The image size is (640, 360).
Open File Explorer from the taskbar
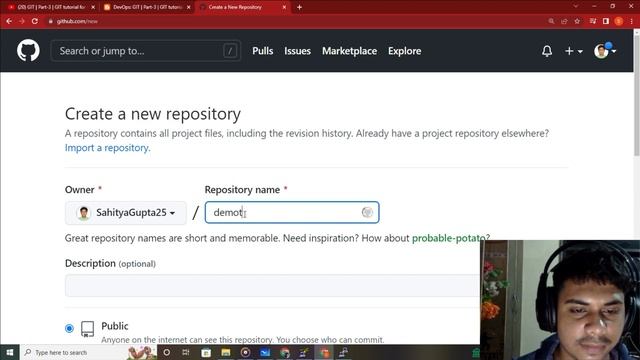226,352
